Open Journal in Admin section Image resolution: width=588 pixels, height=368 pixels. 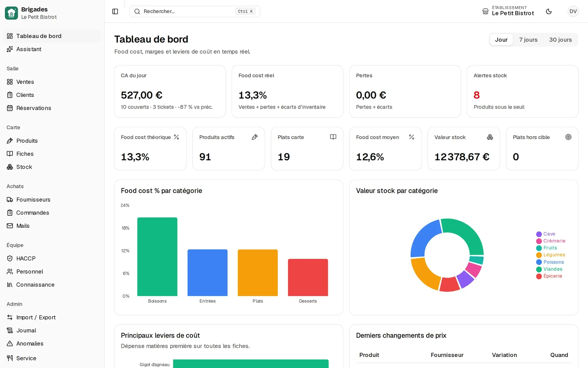(x=52, y=331)
